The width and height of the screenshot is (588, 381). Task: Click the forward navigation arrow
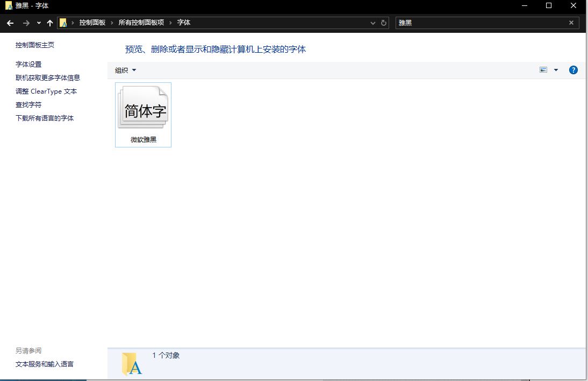click(x=26, y=23)
